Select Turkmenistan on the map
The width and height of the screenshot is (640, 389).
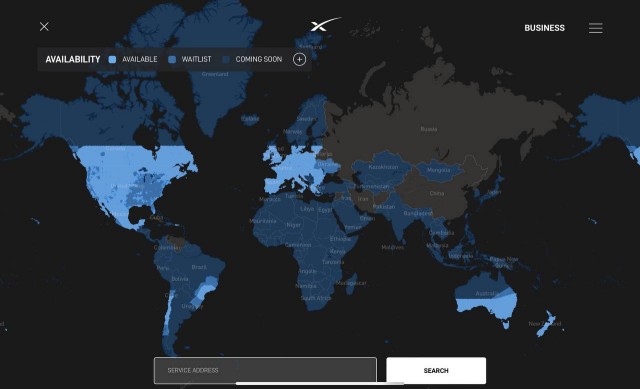pyautogui.click(x=372, y=187)
